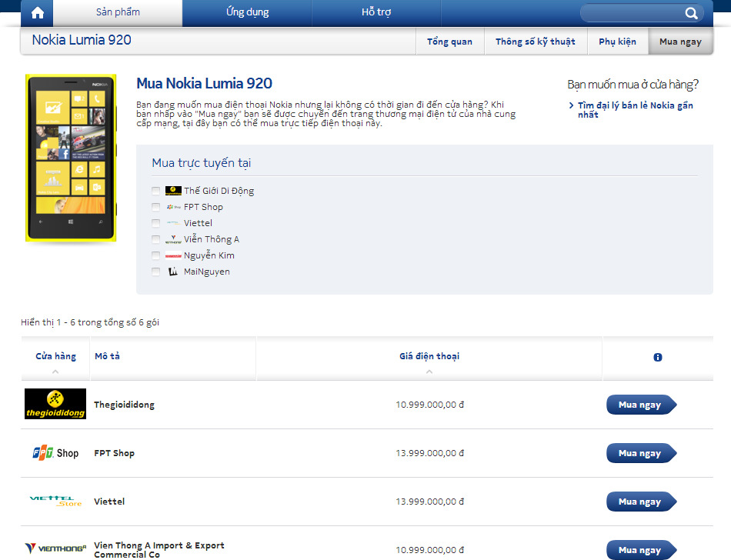The width and height of the screenshot is (731, 560).
Task: Select the FPT Shop description text in table
Action: [x=114, y=453]
